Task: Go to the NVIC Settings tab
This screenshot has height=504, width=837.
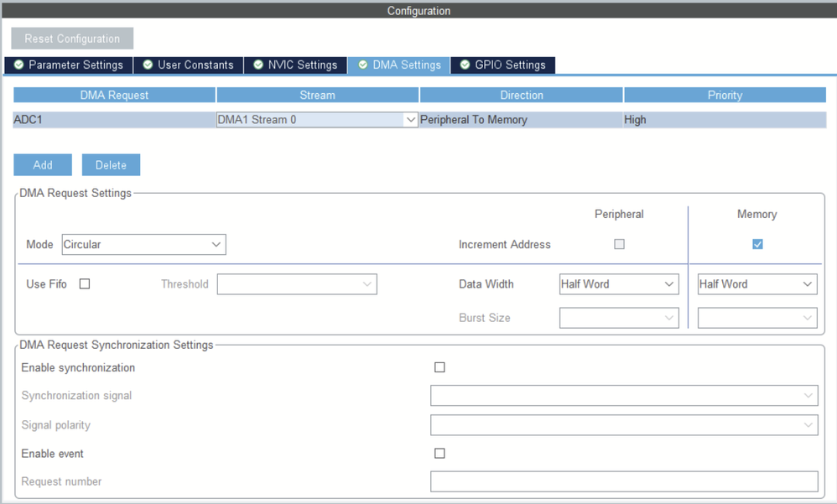Action: click(x=295, y=65)
